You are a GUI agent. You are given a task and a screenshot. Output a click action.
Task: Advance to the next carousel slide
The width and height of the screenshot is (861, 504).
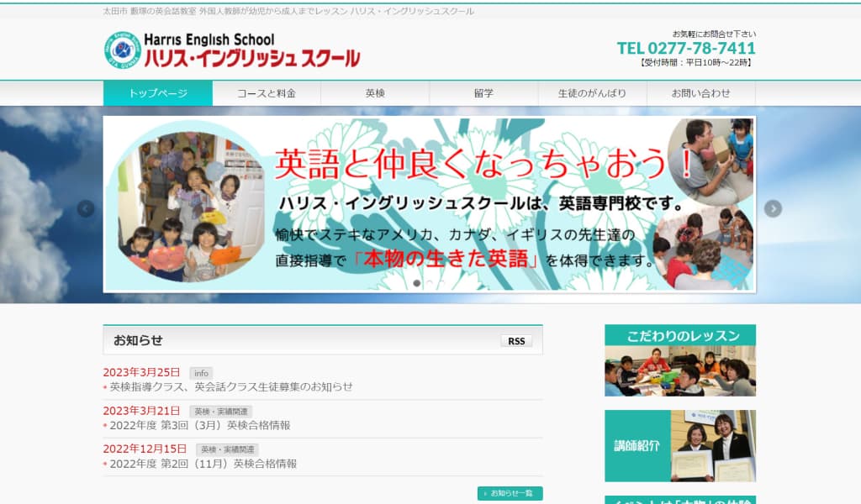pyautogui.click(x=773, y=208)
